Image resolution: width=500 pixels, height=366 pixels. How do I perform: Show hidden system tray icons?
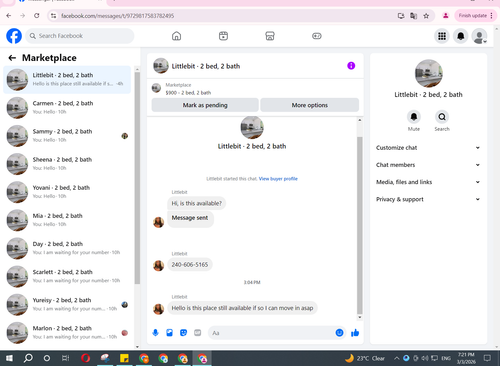pyautogui.click(x=396, y=358)
